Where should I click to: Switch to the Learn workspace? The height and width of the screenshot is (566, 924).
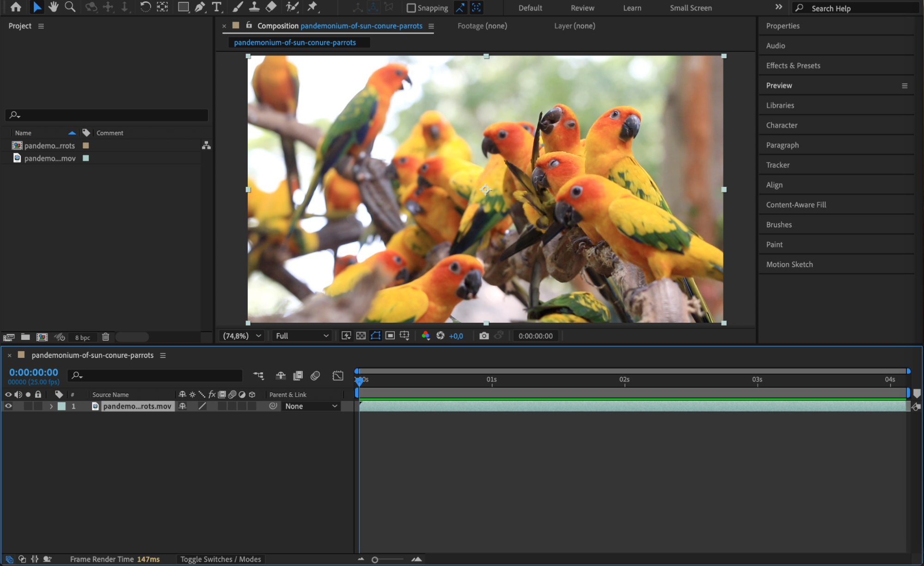click(x=632, y=8)
